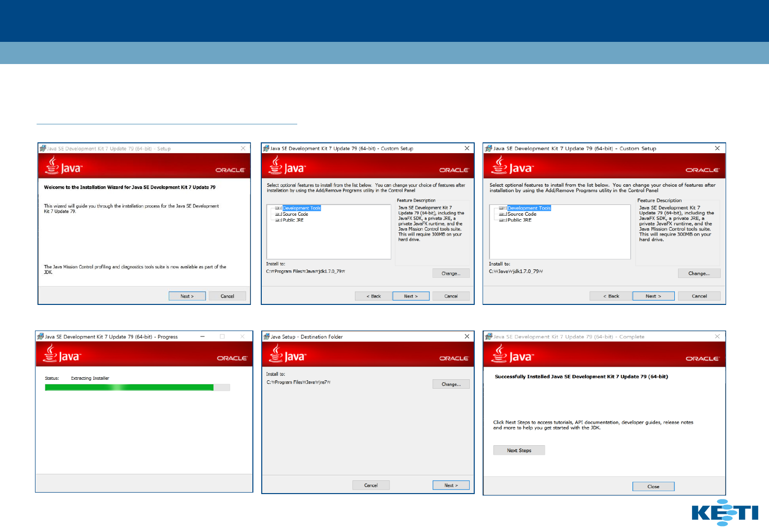Click Next in Custom Setup installing to Program Files

[x=411, y=296]
